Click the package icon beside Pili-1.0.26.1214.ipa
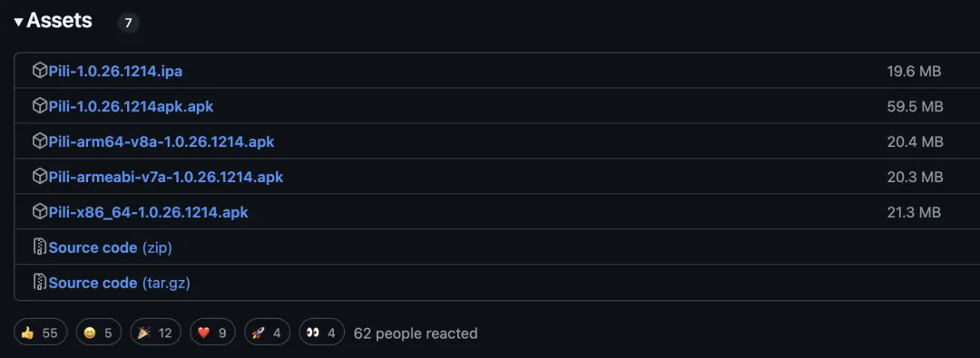Screen dimensions: 980x358 coord(40,72)
